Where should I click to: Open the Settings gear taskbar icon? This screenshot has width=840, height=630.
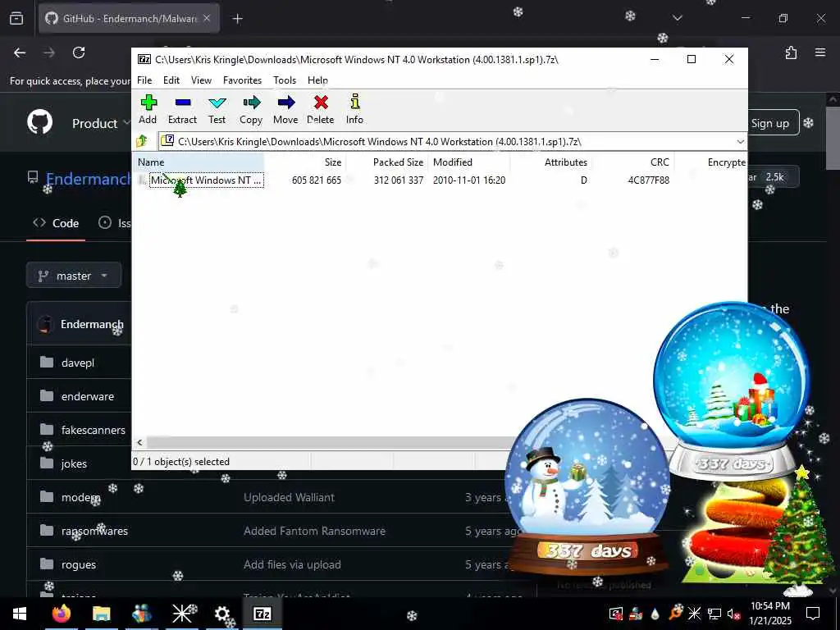pos(222,614)
